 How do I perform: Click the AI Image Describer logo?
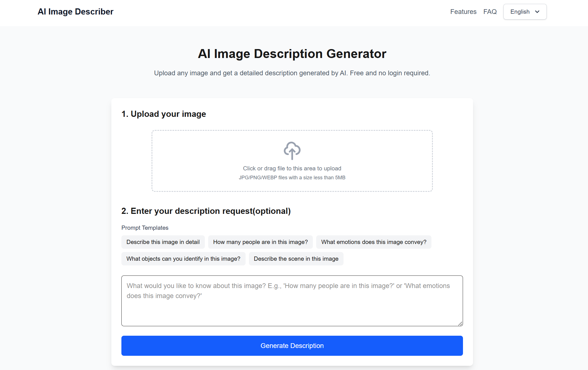pos(76,12)
